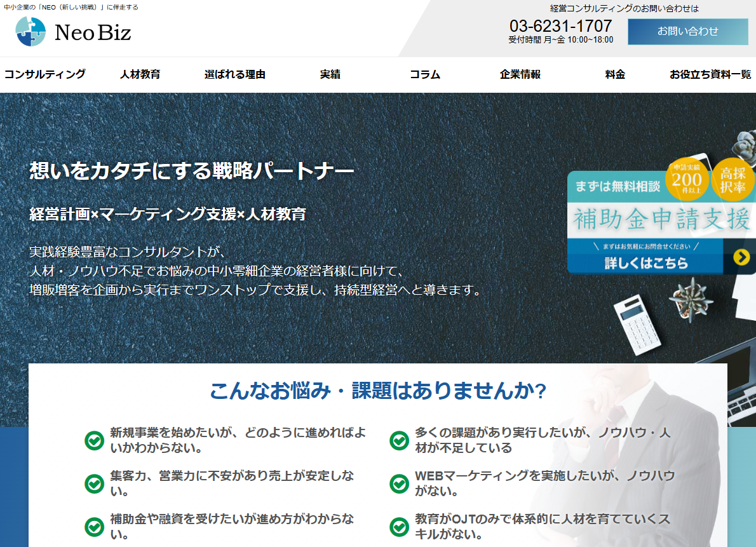Click the yellow circular arrow on the banner
The image size is (756, 547).
pyautogui.click(x=741, y=258)
